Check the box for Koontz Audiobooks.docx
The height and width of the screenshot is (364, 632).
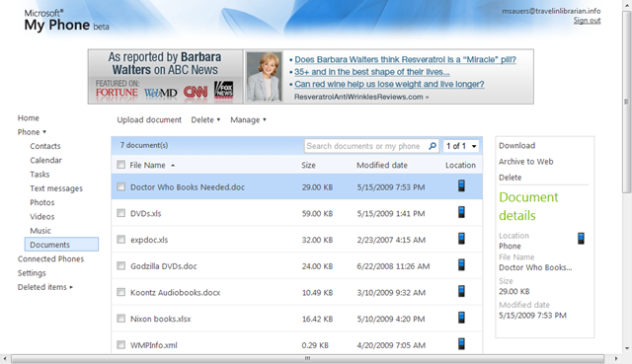pos(120,292)
